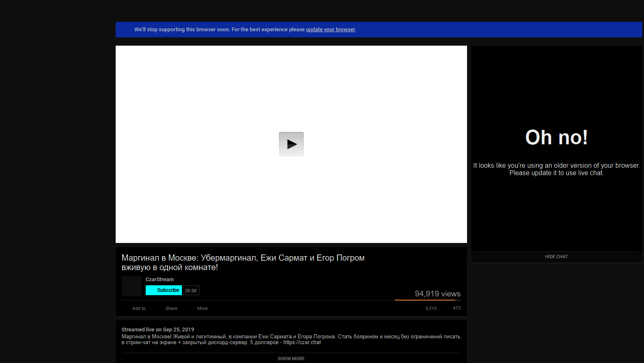Click the browser support warning banner
The width and height of the screenshot is (644, 363).
click(379, 30)
